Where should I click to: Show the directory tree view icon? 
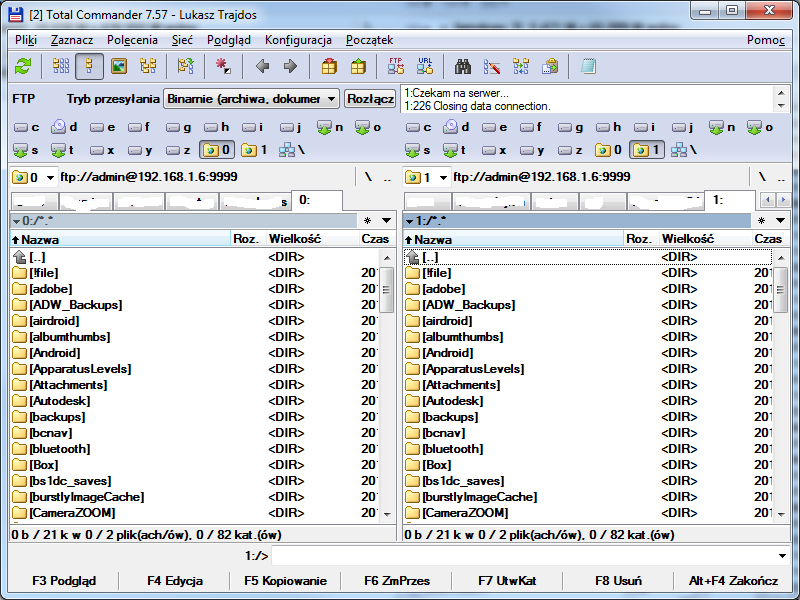[x=148, y=66]
